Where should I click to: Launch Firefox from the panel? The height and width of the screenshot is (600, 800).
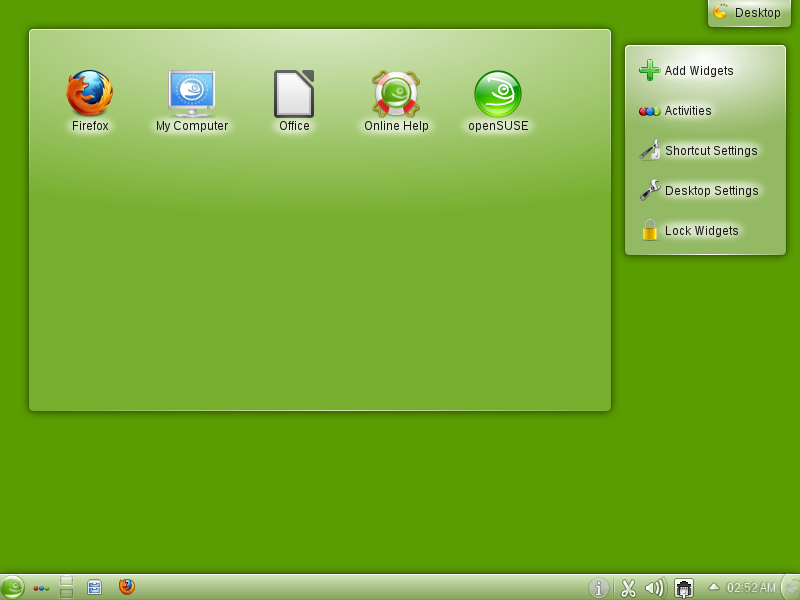click(x=127, y=587)
